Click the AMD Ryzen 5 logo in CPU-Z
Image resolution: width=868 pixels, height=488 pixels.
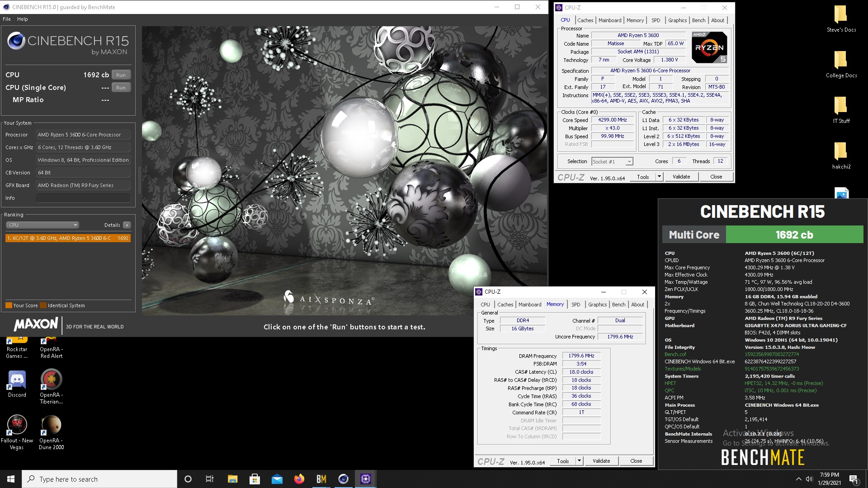[709, 47]
